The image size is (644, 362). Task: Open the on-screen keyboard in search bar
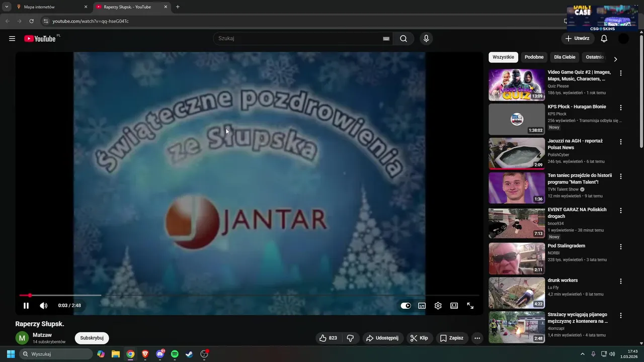pyautogui.click(x=386, y=39)
